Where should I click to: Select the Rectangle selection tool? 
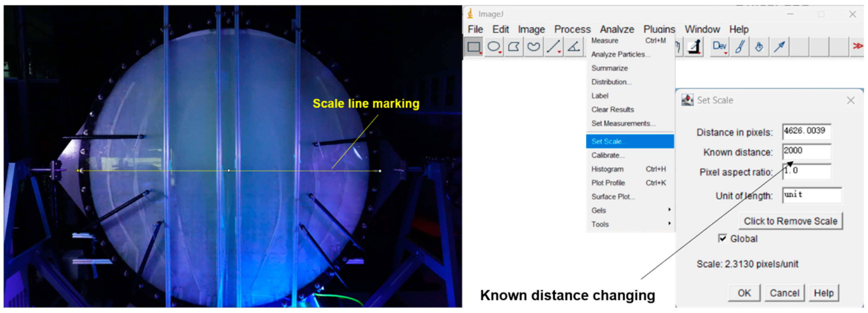(x=473, y=47)
